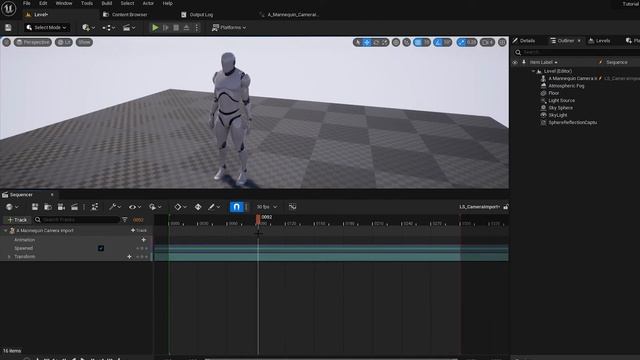Screen dimensions: 640x360
Task: Switch to the A_Mannequin_CameraI... tab
Action: click(289, 15)
